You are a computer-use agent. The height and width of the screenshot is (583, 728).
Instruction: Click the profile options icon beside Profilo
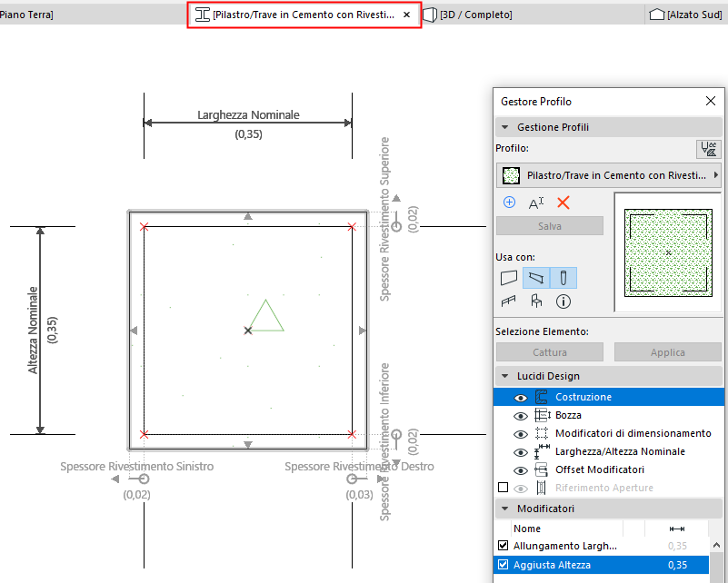708,149
